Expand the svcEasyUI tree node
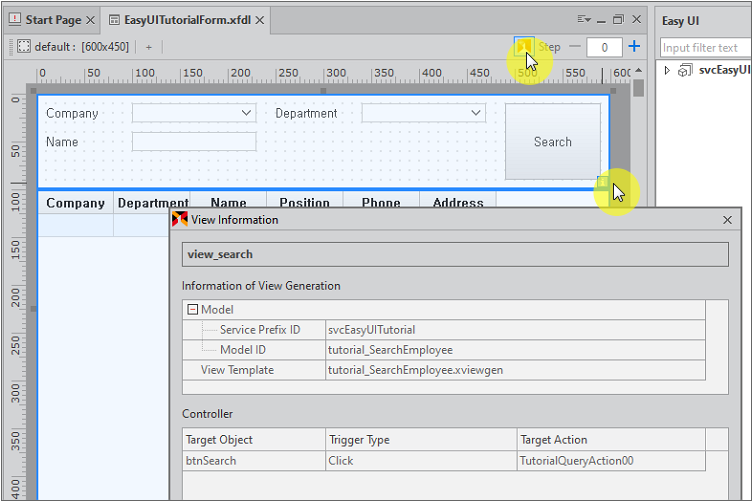 coord(668,70)
